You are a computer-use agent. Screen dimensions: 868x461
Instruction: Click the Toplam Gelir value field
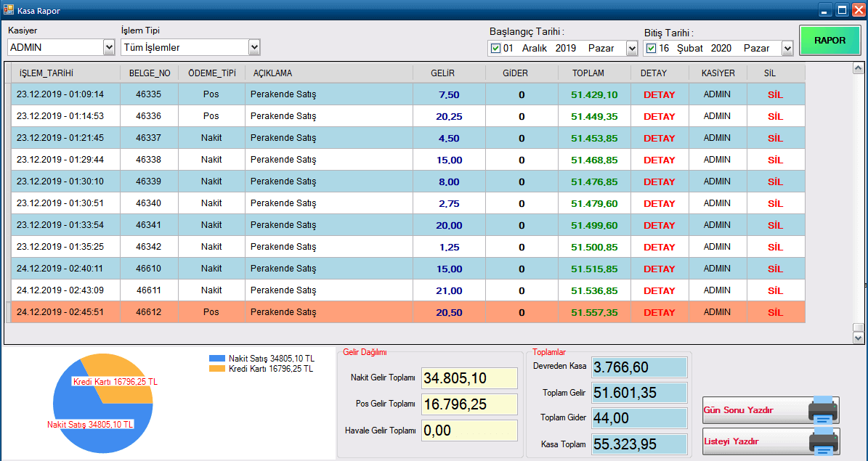coord(639,392)
